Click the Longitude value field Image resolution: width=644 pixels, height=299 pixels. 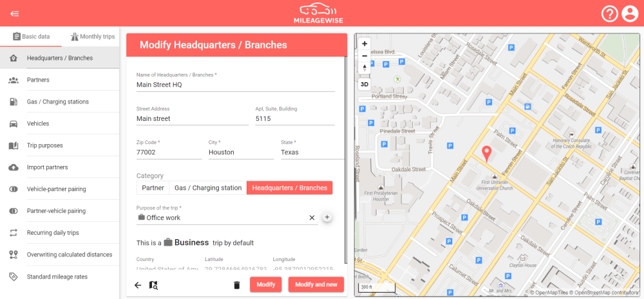click(304, 269)
